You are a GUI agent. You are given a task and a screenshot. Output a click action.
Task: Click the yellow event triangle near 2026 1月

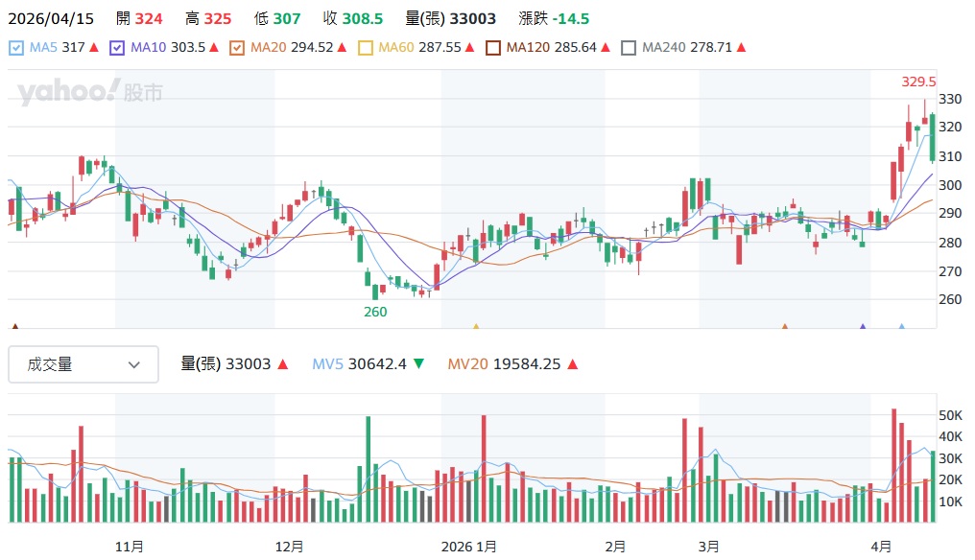[475, 327]
